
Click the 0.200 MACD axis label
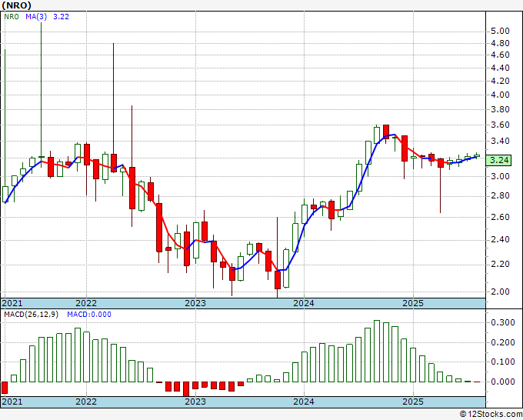click(503, 342)
